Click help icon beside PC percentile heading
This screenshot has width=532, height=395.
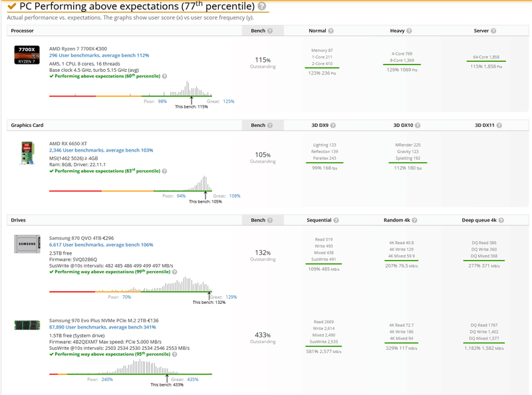(261, 6)
